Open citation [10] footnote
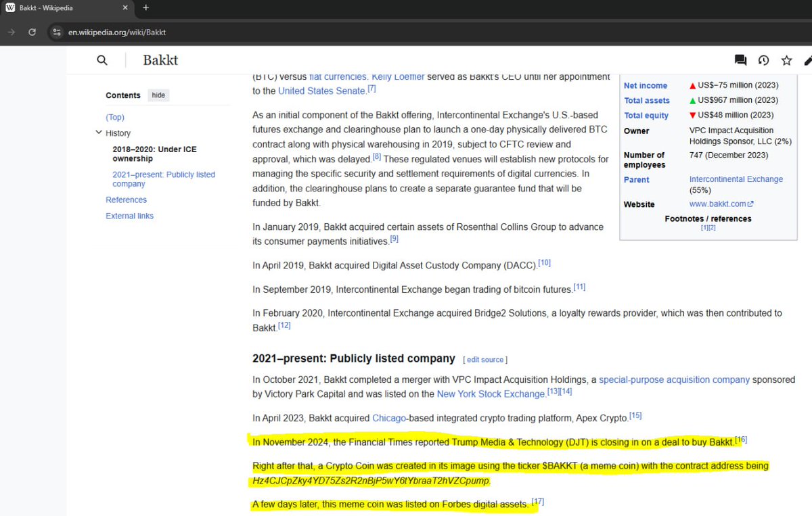Viewport: 812px width, 516px height. click(x=545, y=262)
